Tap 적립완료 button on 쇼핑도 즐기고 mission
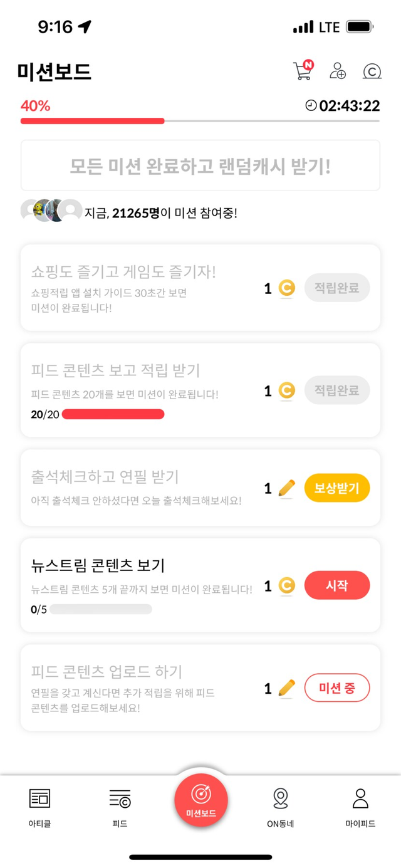The image size is (401, 868). coord(337,288)
